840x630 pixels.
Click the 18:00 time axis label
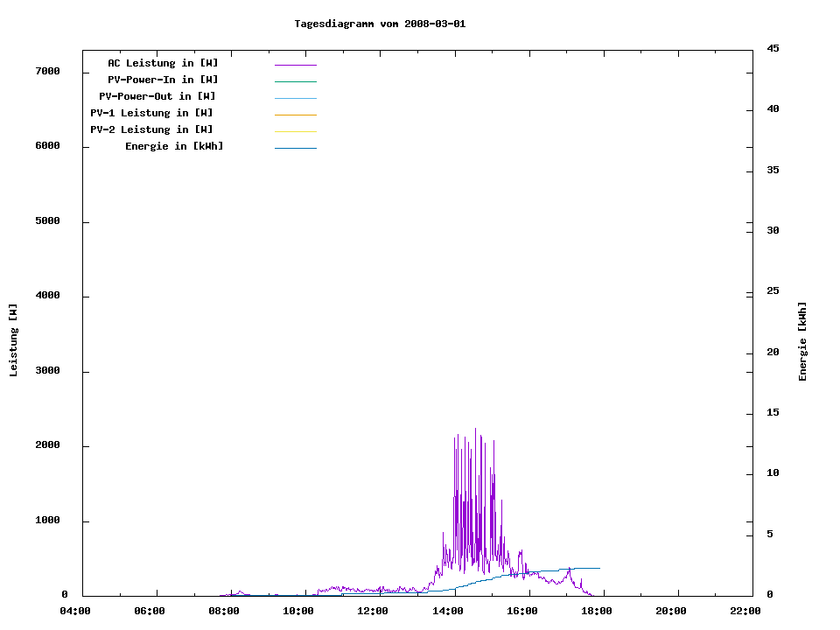[596, 611]
